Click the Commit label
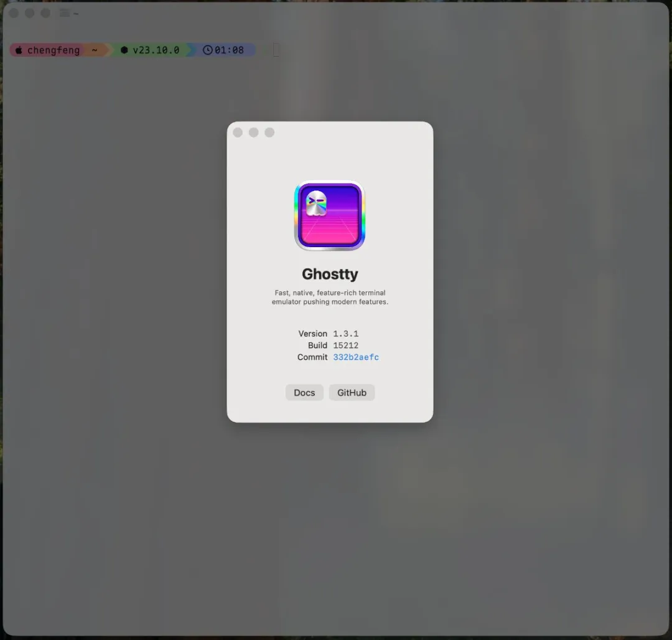The height and width of the screenshot is (640, 672). point(312,357)
